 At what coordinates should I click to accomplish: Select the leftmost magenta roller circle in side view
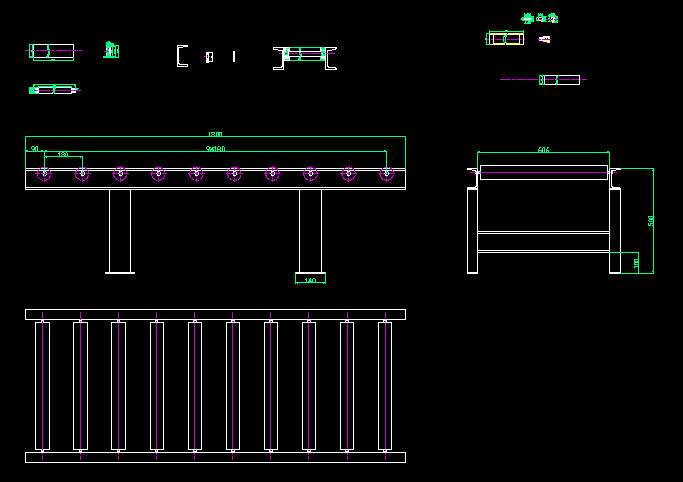click(44, 174)
